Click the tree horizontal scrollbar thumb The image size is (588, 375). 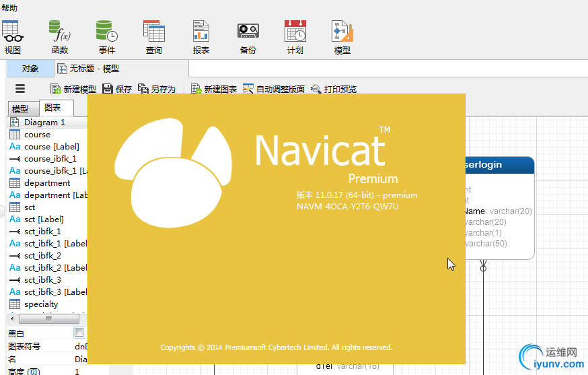pos(49,318)
